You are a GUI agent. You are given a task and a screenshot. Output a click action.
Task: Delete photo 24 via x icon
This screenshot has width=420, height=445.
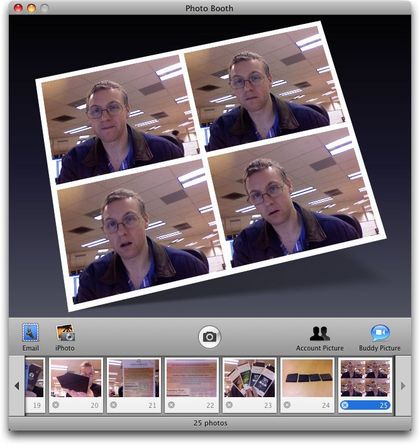pos(287,405)
